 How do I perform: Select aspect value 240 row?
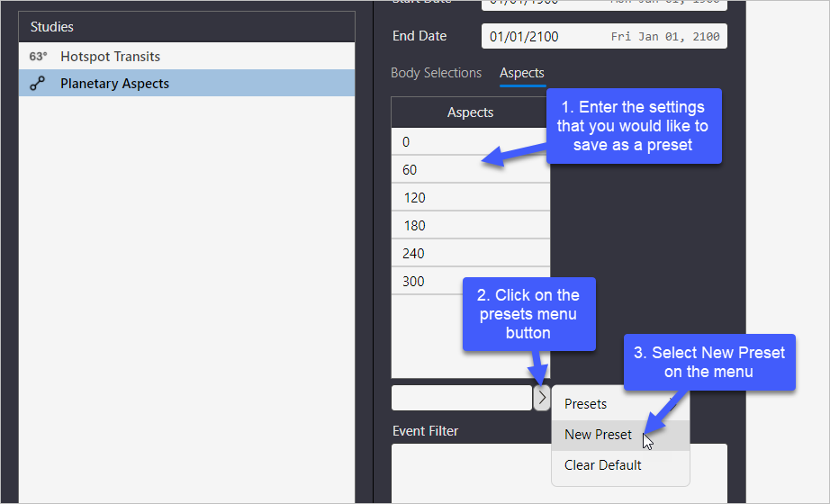point(470,253)
